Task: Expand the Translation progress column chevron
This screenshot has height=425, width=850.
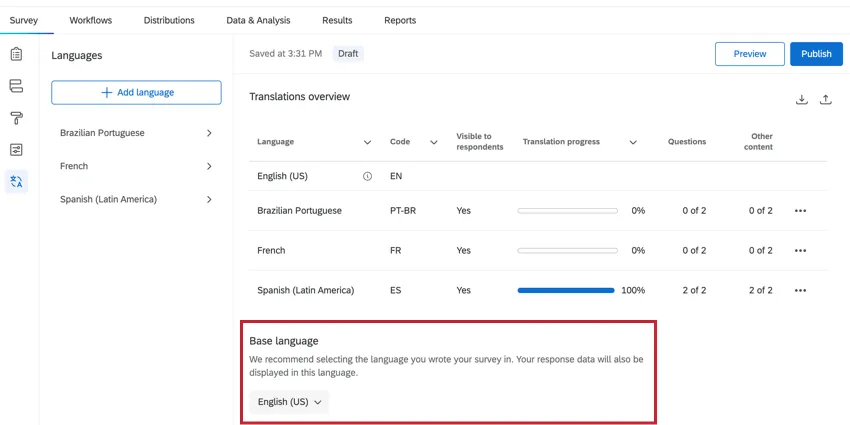Action: point(633,142)
